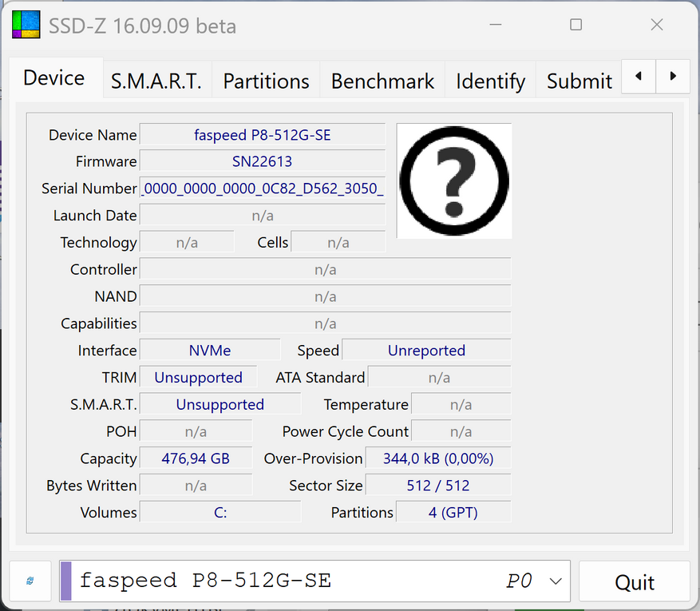Click the POH n/a field
The image size is (700, 611).
point(196,431)
